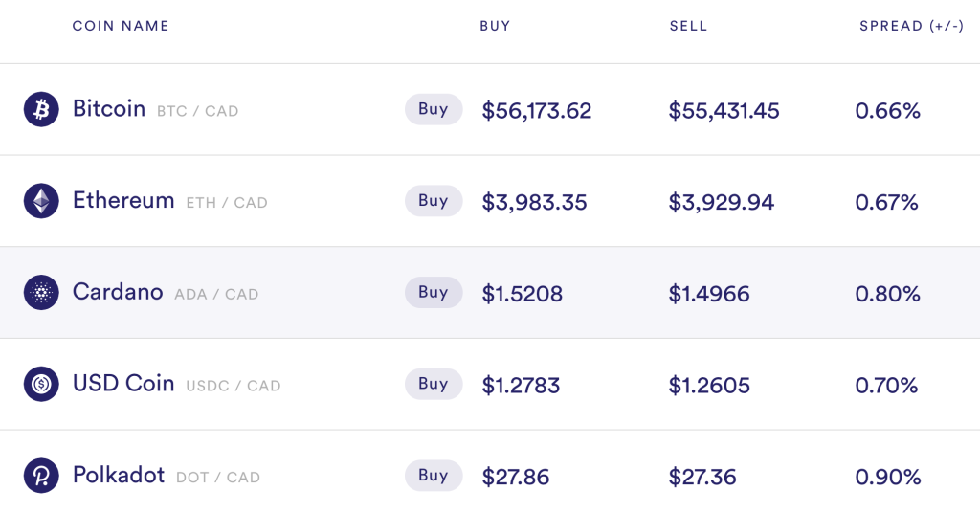The image size is (980, 513).
Task: Open the Cardano coin name link
Action: click(118, 292)
